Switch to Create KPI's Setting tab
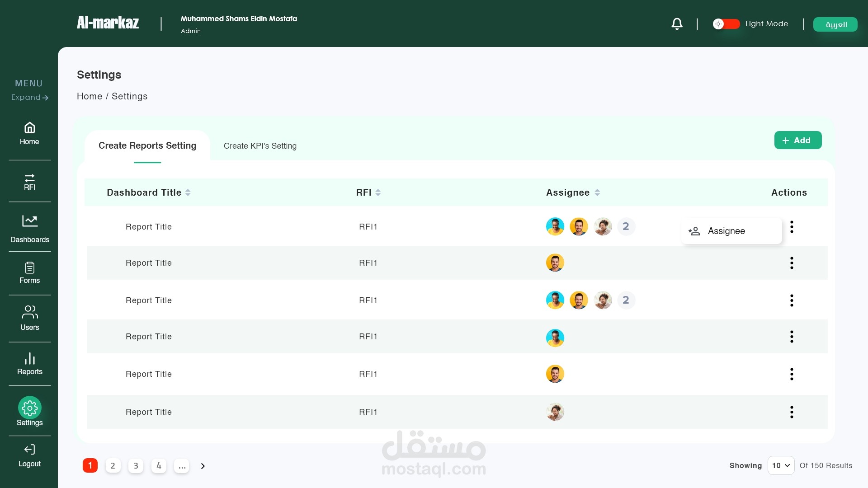868x488 pixels. tap(260, 146)
